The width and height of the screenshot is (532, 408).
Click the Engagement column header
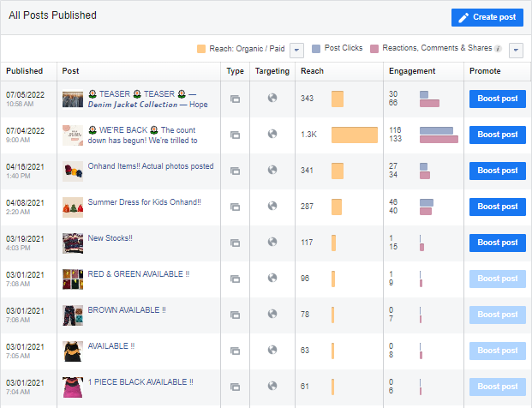click(412, 71)
